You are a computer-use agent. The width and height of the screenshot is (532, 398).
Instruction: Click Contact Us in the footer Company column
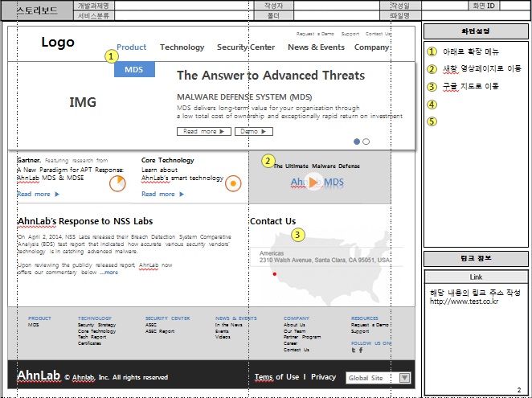tap(297, 350)
